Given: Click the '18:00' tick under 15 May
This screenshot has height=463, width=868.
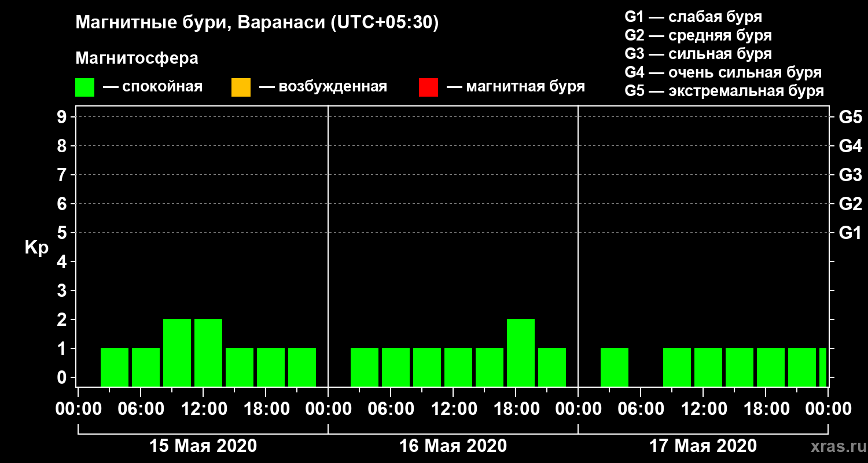Looking at the screenshot, I should coord(266,409).
